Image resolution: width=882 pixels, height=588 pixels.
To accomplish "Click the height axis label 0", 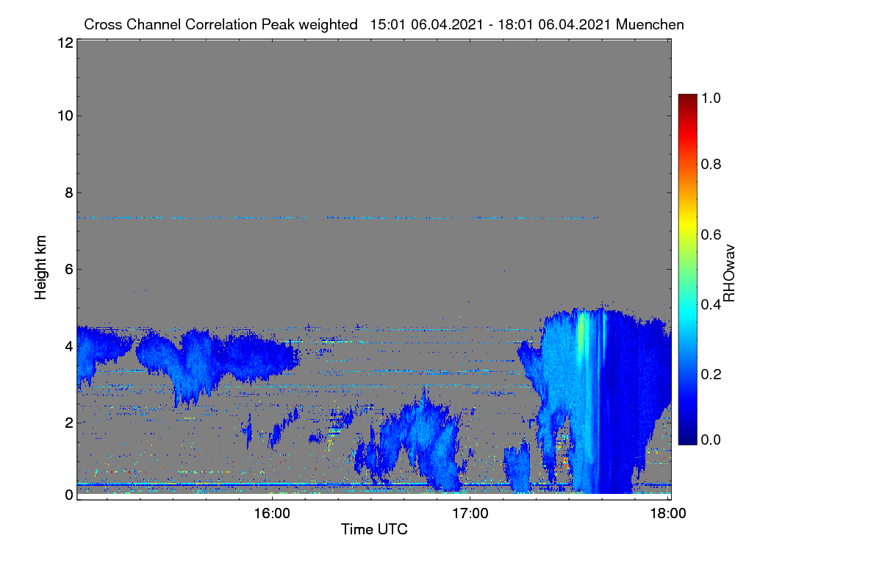I will pyautogui.click(x=68, y=495).
